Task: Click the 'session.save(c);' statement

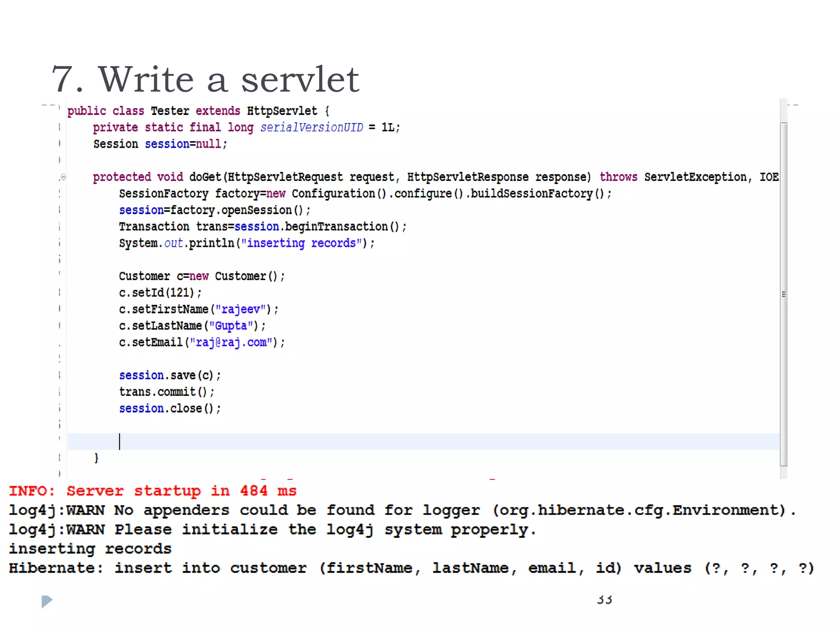Action: click(x=170, y=375)
